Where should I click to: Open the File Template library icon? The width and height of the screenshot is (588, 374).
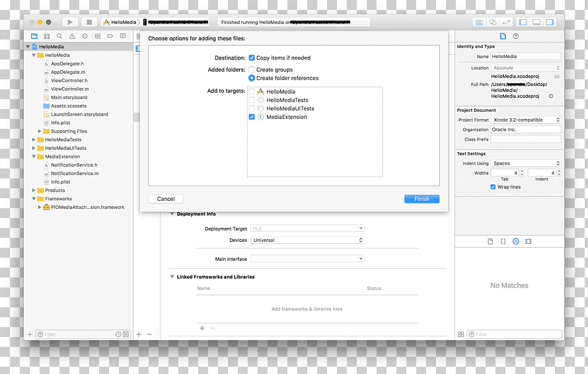click(x=490, y=241)
